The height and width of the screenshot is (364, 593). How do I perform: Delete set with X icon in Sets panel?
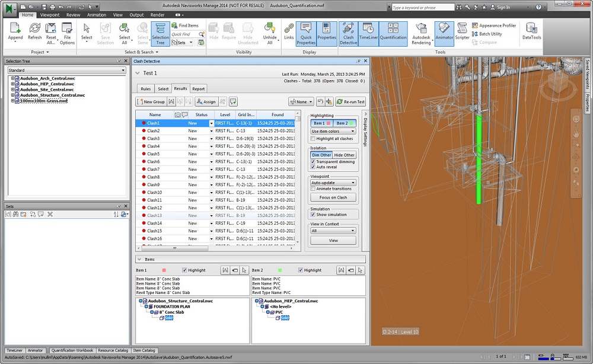(50, 215)
